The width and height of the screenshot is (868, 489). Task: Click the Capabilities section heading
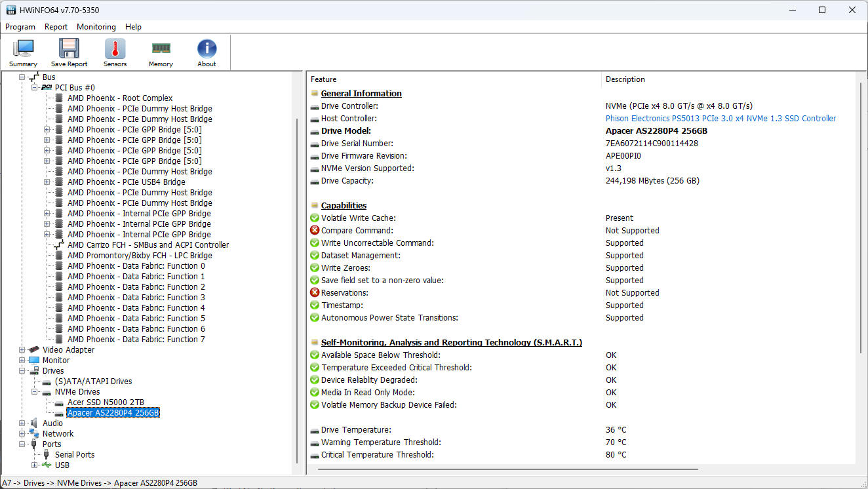(x=344, y=206)
